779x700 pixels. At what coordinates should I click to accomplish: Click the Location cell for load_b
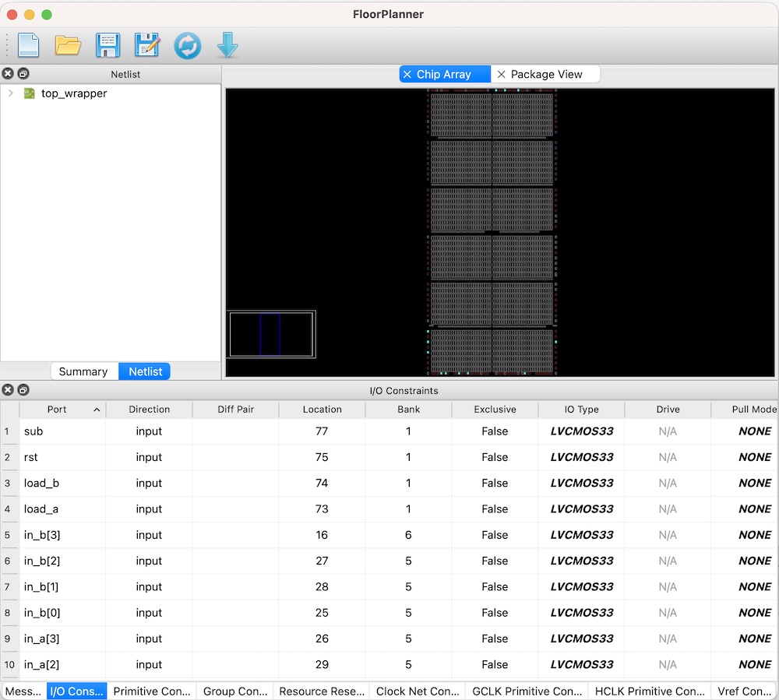pyautogui.click(x=322, y=484)
